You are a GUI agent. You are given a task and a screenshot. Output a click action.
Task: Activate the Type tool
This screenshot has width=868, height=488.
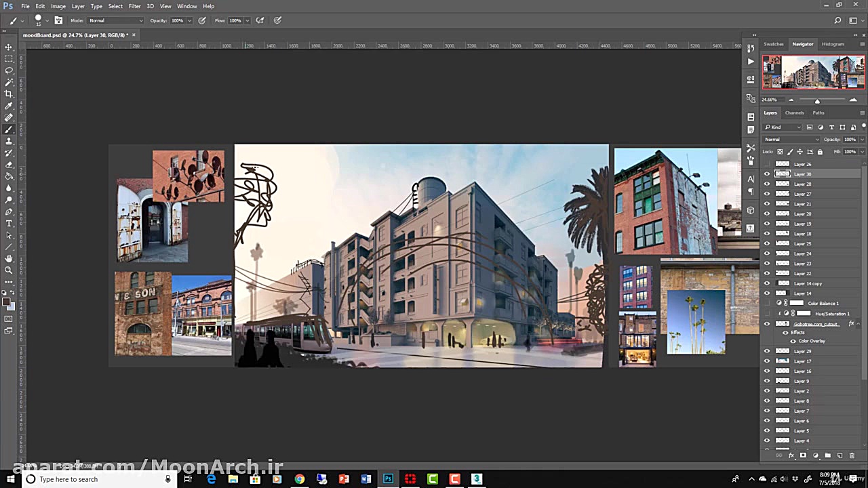coord(9,223)
